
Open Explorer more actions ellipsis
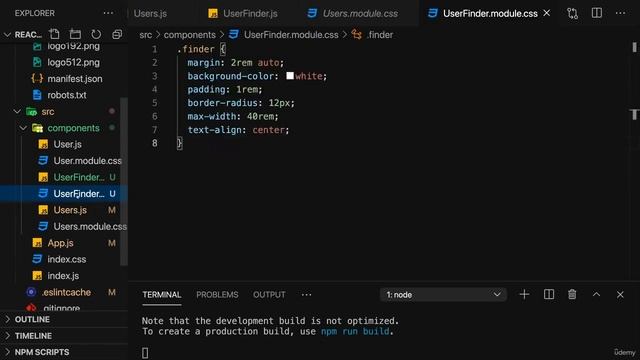tap(108, 13)
